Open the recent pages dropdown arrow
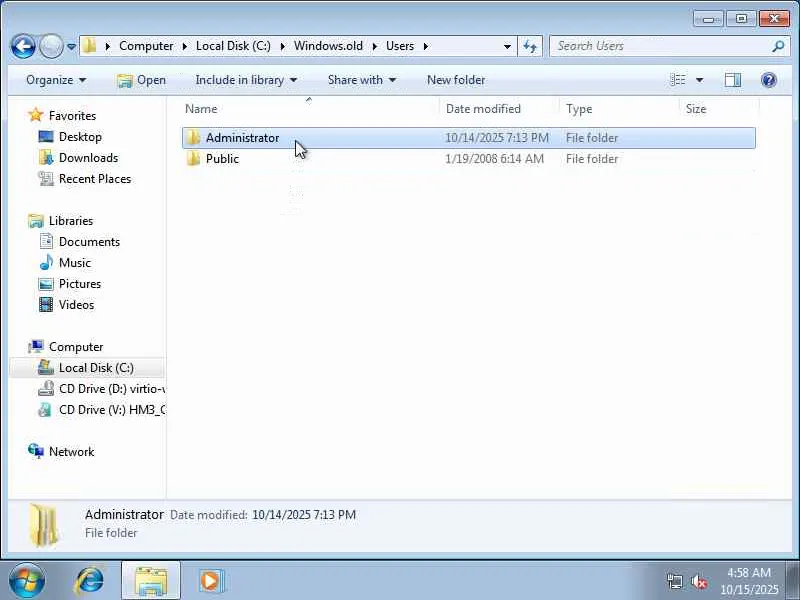Viewport: 800px width, 600px height. (x=71, y=46)
